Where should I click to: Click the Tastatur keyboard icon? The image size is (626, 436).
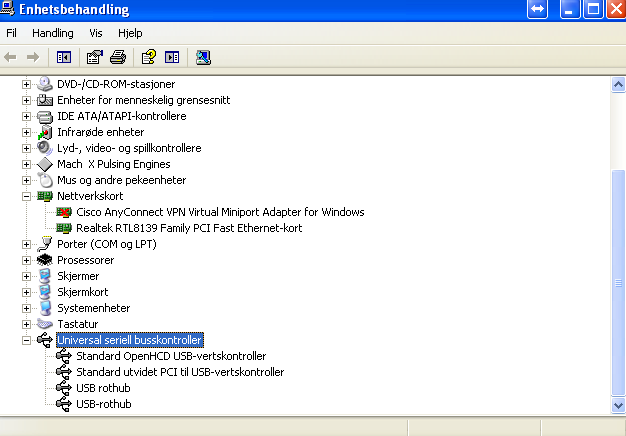(45, 324)
